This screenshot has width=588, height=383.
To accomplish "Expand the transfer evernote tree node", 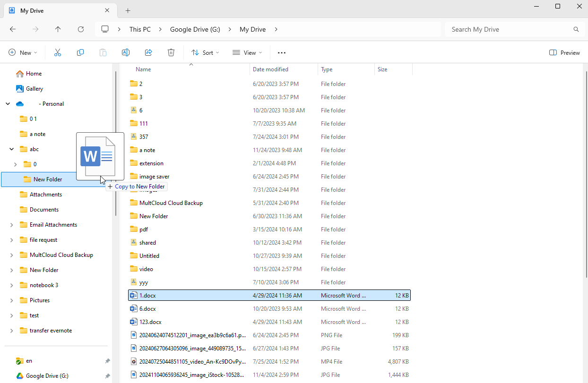I will click(x=11, y=331).
